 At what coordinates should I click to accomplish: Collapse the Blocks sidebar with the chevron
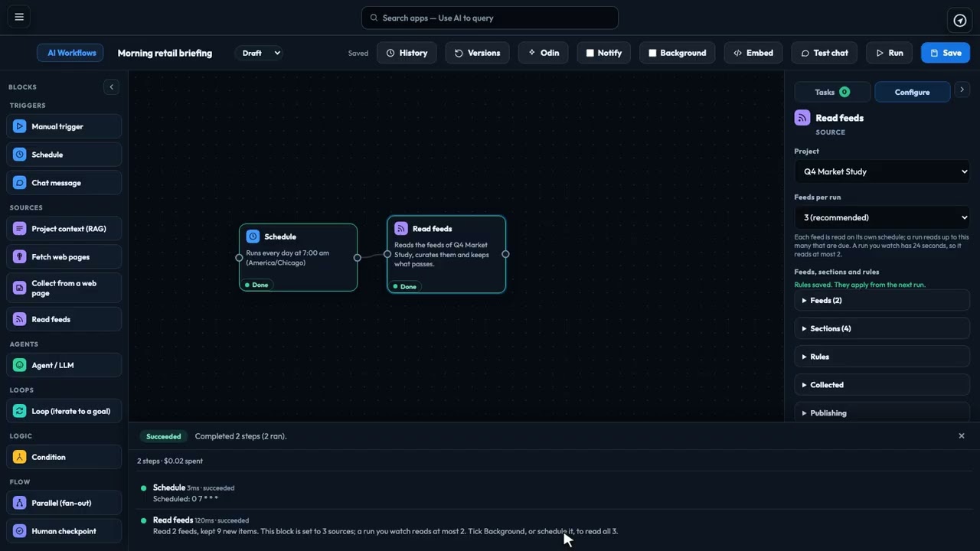click(x=111, y=87)
